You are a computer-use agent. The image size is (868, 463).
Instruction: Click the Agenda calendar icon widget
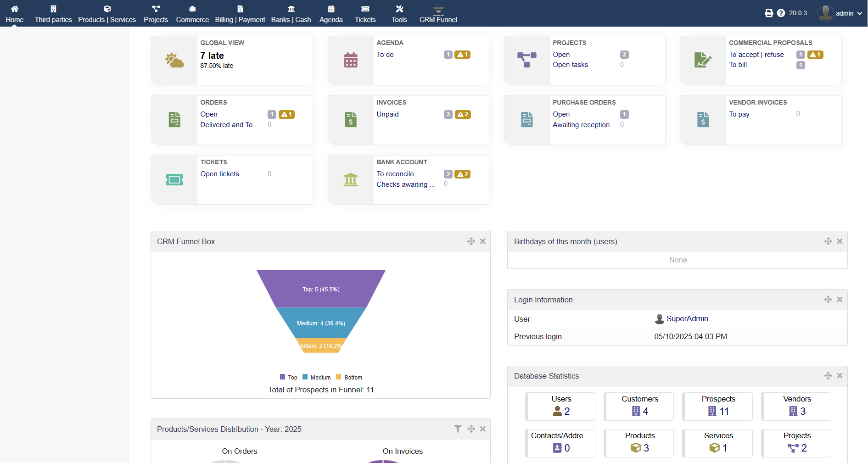tap(351, 61)
